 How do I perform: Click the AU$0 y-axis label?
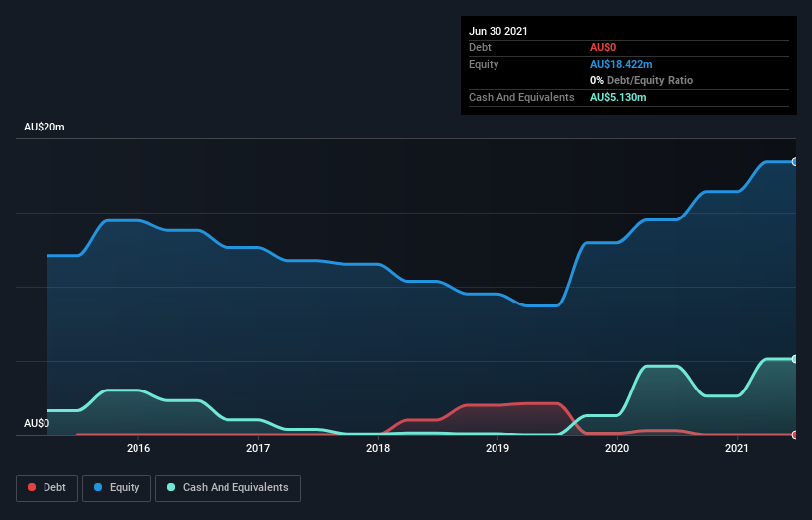tap(37, 423)
